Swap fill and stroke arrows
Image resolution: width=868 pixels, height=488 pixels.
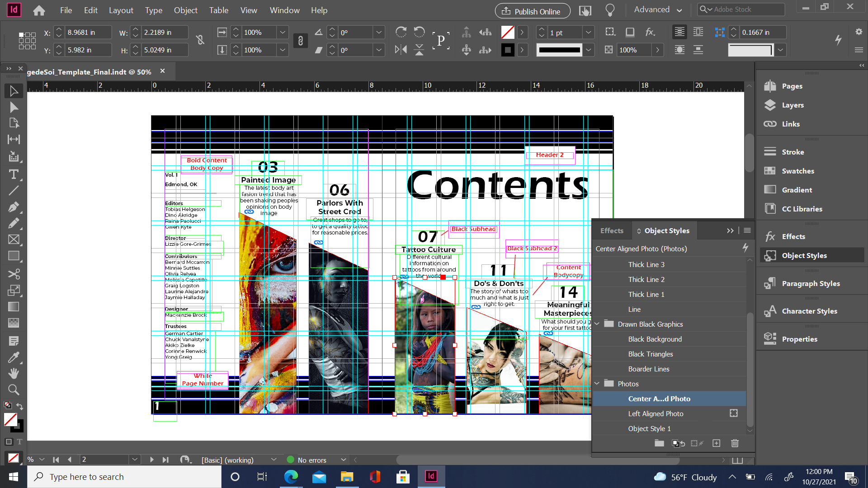click(20, 406)
